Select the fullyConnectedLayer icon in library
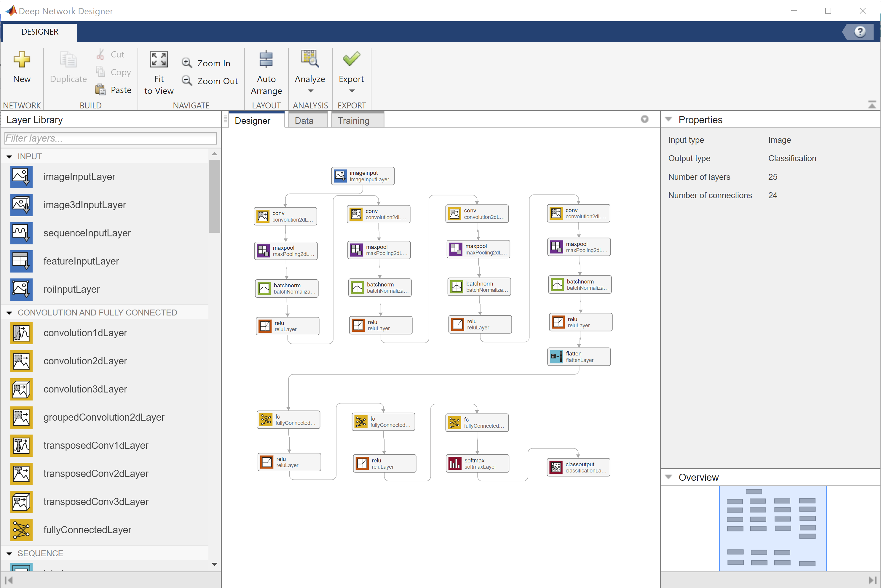The width and height of the screenshot is (881, 588). [x=21, y=530]
